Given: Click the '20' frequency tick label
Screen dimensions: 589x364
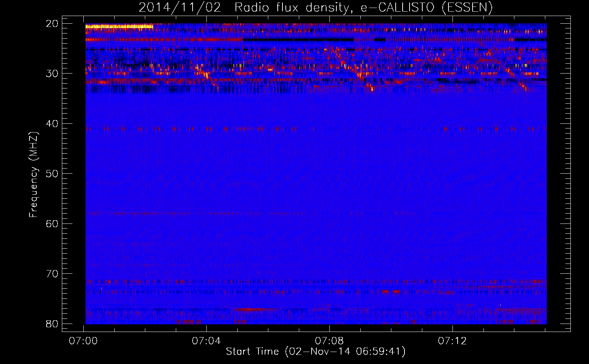Looking at the screenshot, I should pyautogui.click(x=52, y=24).
